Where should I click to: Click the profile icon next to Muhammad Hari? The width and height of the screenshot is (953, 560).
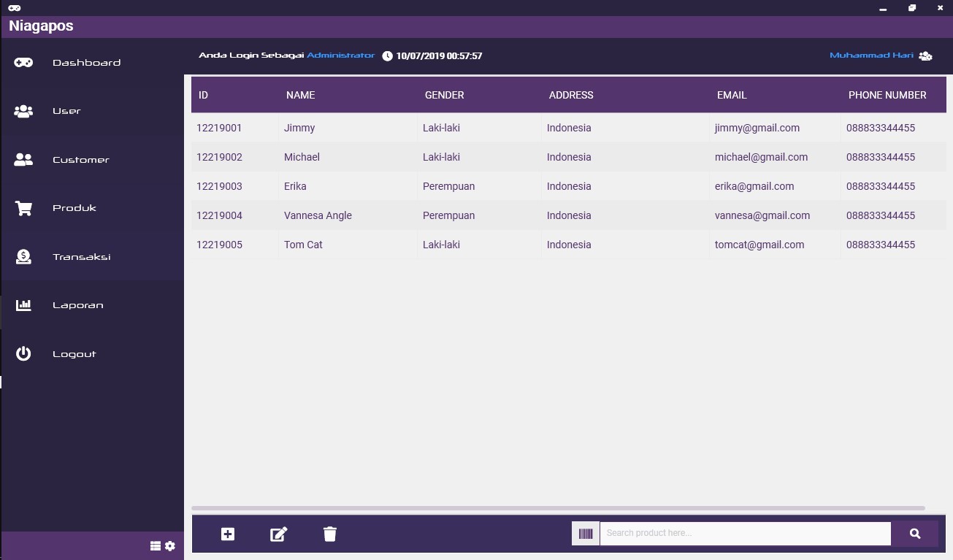coord(925,55)
